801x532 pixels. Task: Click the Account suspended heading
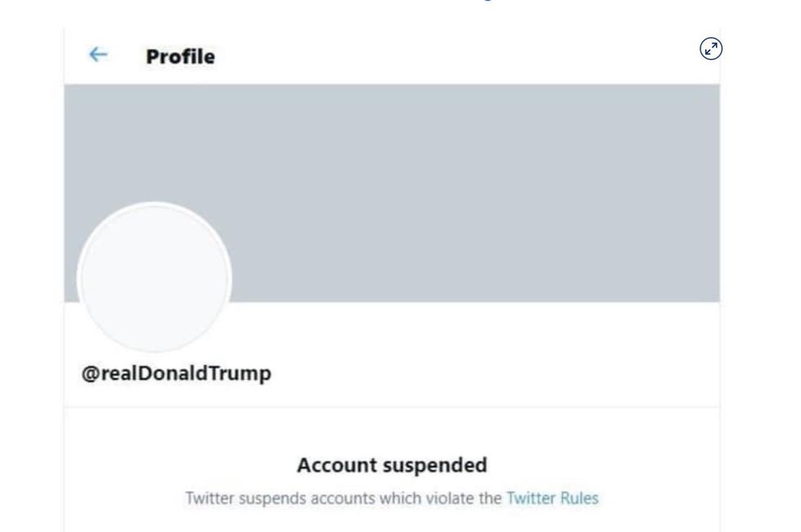click(x=392, y=465)
